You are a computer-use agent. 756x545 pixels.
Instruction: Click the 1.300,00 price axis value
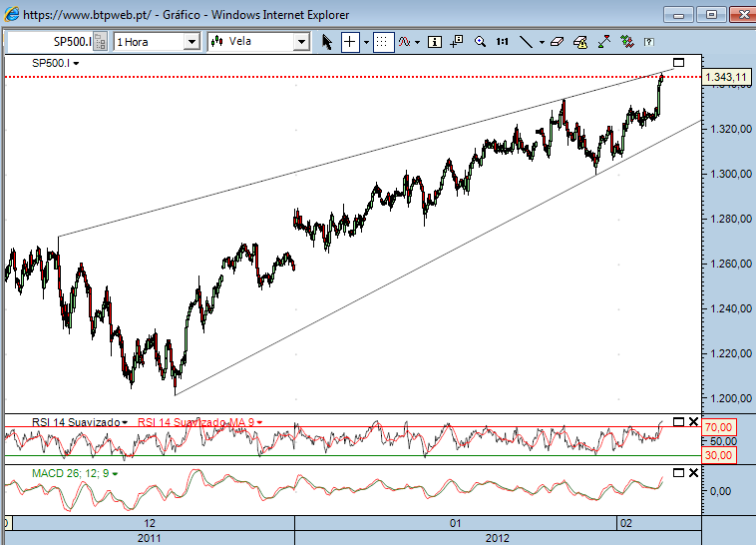pos(731,174)
